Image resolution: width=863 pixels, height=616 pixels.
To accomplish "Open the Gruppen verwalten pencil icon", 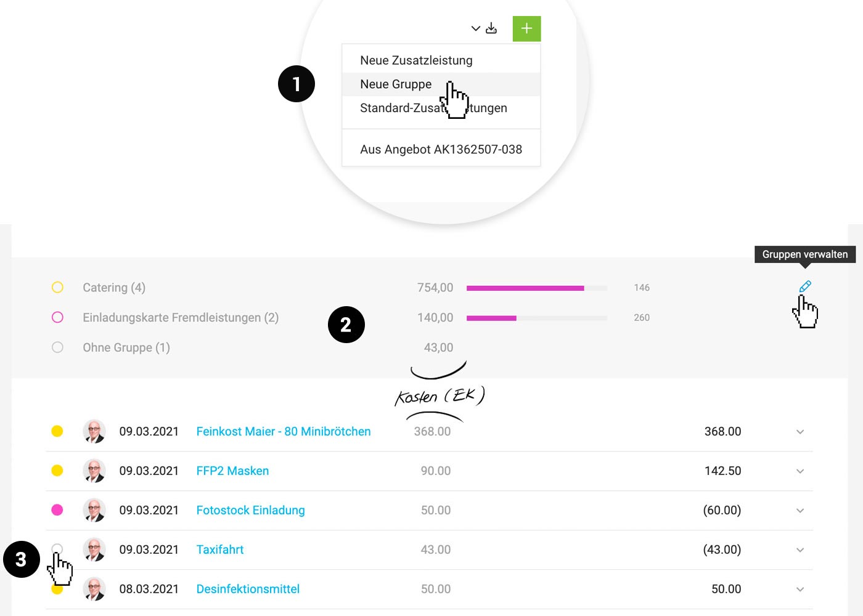I will pos(805,286).
